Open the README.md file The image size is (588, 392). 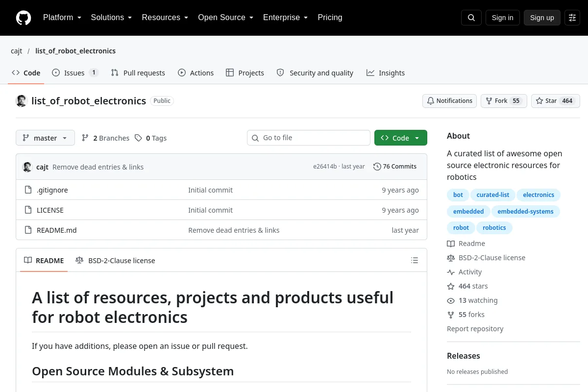pos(57,230)
